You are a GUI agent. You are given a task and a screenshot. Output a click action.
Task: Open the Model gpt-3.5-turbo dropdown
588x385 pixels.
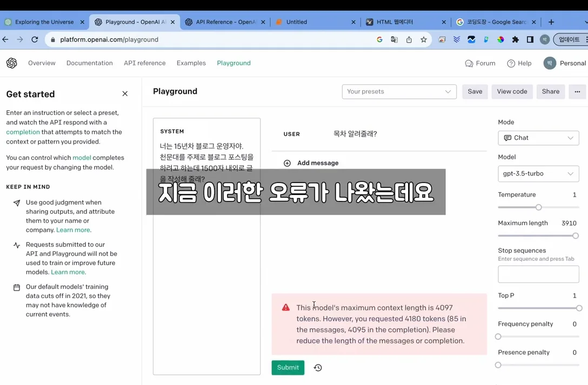(x=538, y=173)
